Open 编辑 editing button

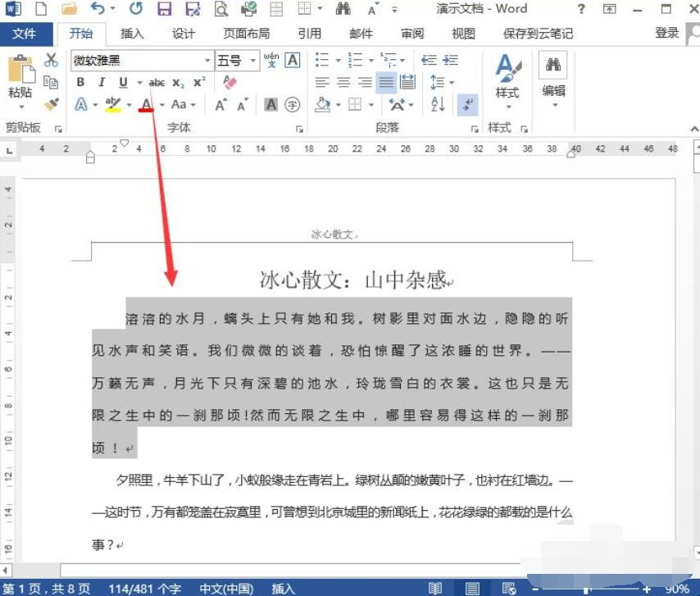(x=553, y=81)
